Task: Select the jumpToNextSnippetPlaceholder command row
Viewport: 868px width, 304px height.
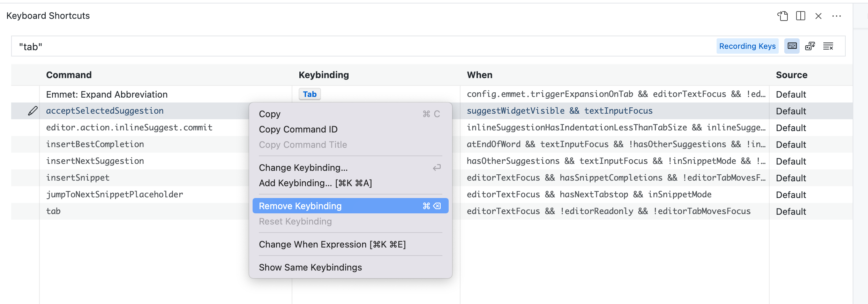Action: pyautogui.click(x=114, y=195)
